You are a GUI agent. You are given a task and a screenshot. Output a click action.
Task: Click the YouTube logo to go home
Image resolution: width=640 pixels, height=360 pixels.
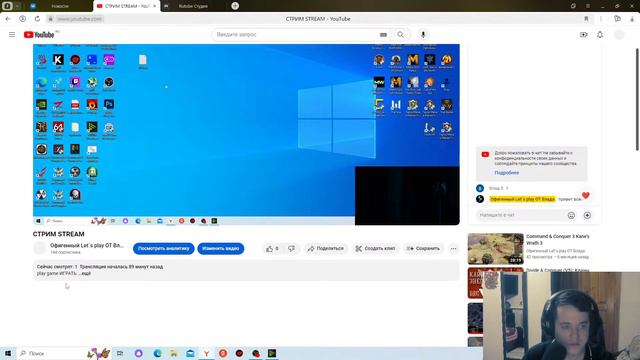(x=39, y=35)
